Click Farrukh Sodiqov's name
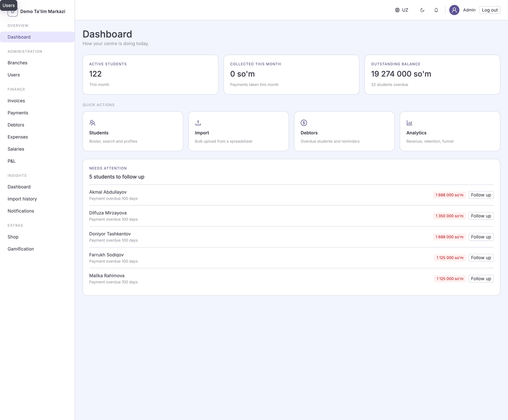 click(x=106, y=255)
